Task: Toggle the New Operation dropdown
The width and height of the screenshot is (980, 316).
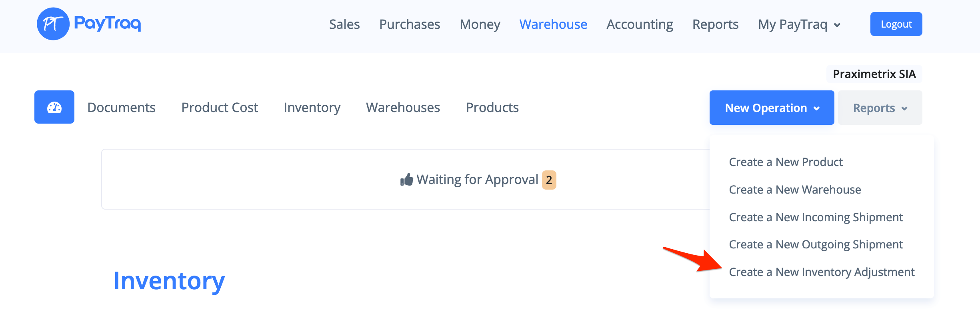Action: tap(772, 108)
